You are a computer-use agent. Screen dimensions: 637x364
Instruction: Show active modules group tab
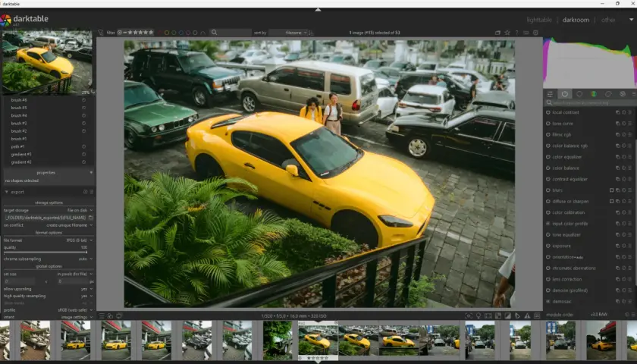pos(565,94)
